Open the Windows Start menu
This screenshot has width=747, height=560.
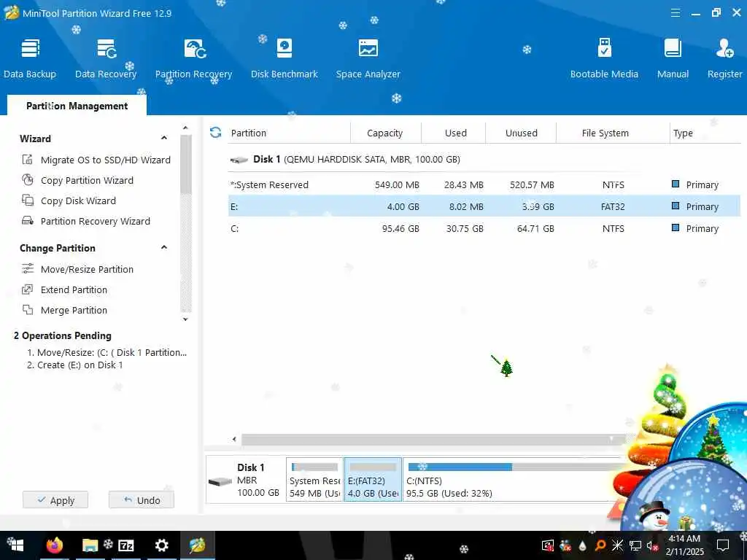point(16,545)
